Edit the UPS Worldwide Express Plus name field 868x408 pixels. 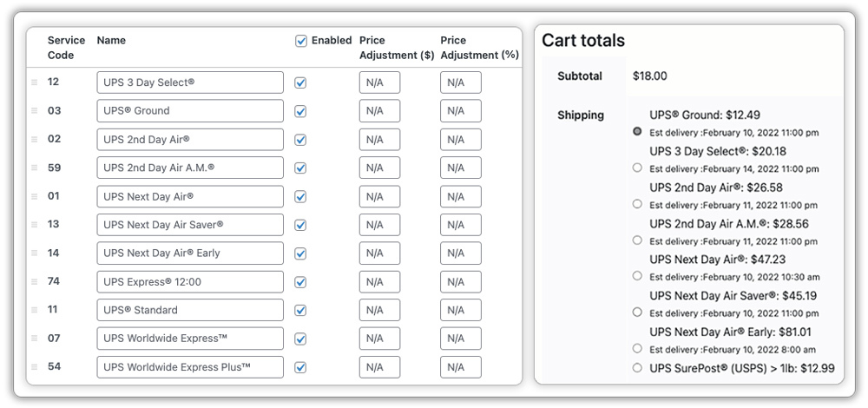click(190, 367)
